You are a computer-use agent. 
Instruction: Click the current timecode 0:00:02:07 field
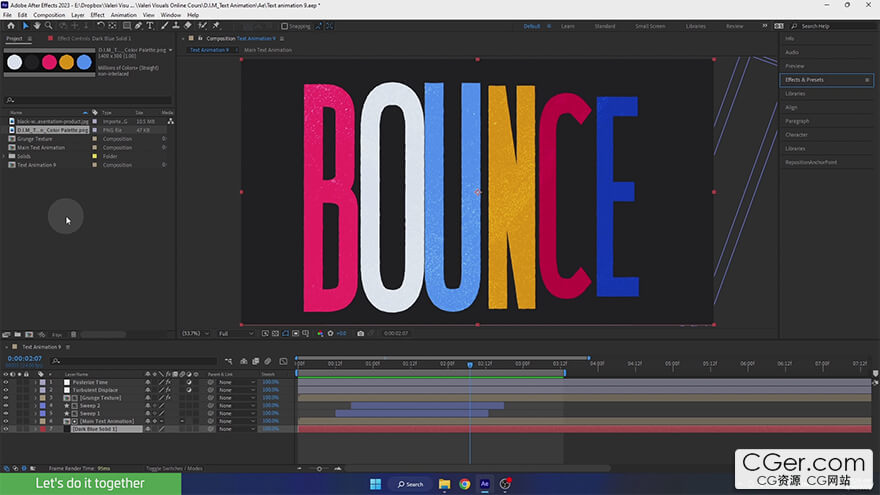23,358
